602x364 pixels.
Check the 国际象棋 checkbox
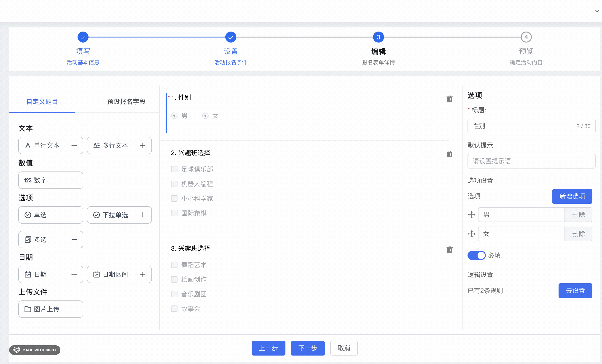click(174, 213)
